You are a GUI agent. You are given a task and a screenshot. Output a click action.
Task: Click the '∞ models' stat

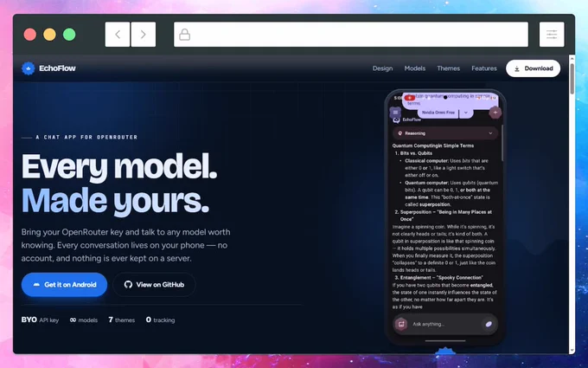click(84, 320)
